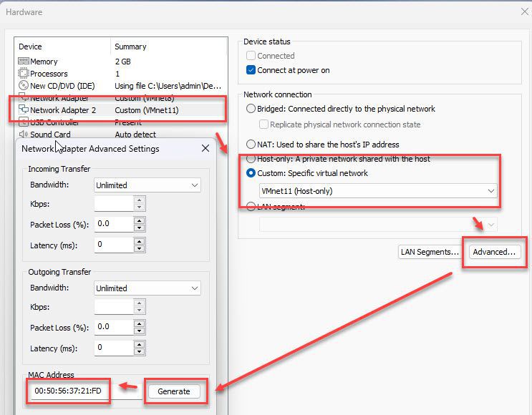Screen dimensions: 532x415
Task: Decrease Outgoing Latency value
Action: coord(139,351)
